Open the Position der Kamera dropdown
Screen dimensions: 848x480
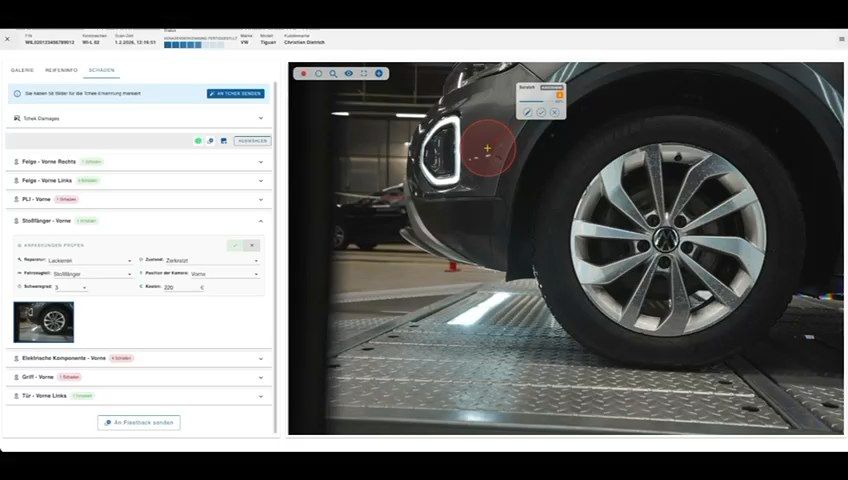(x=225, y=274)
